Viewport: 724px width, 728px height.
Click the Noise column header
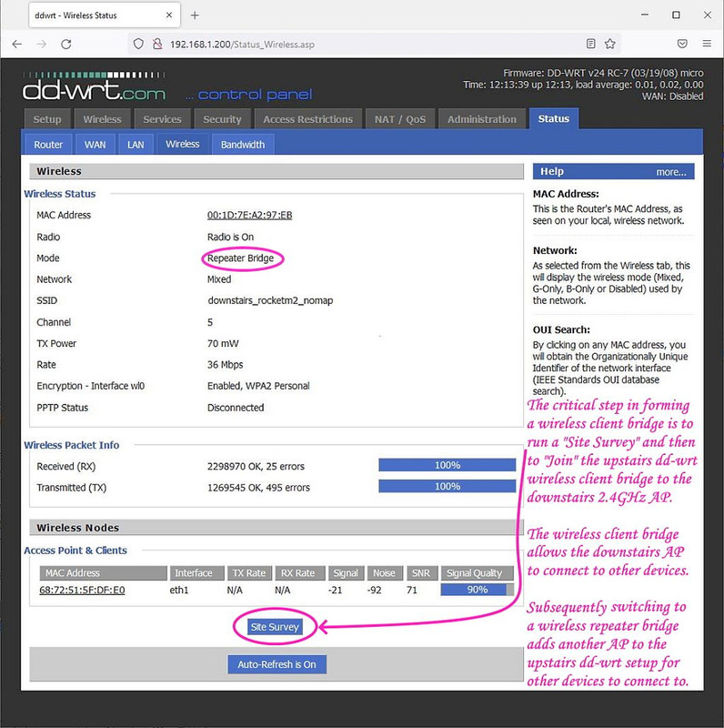(x=385, y=573)
